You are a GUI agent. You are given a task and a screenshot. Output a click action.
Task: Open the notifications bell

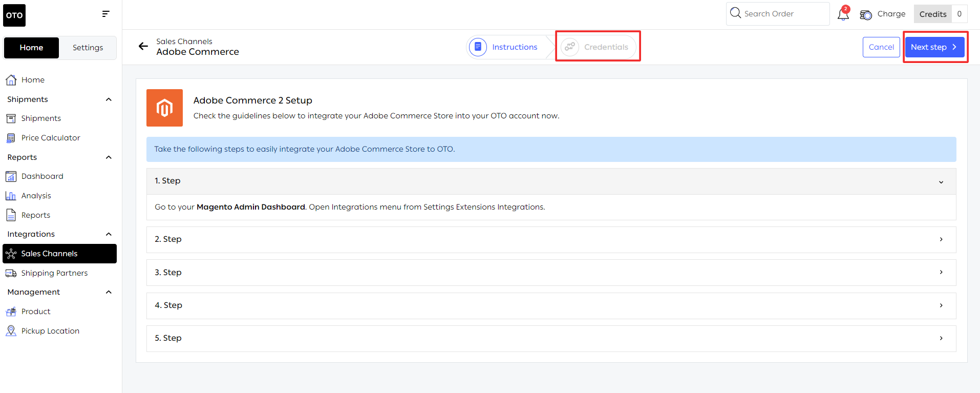click(843, 14)
